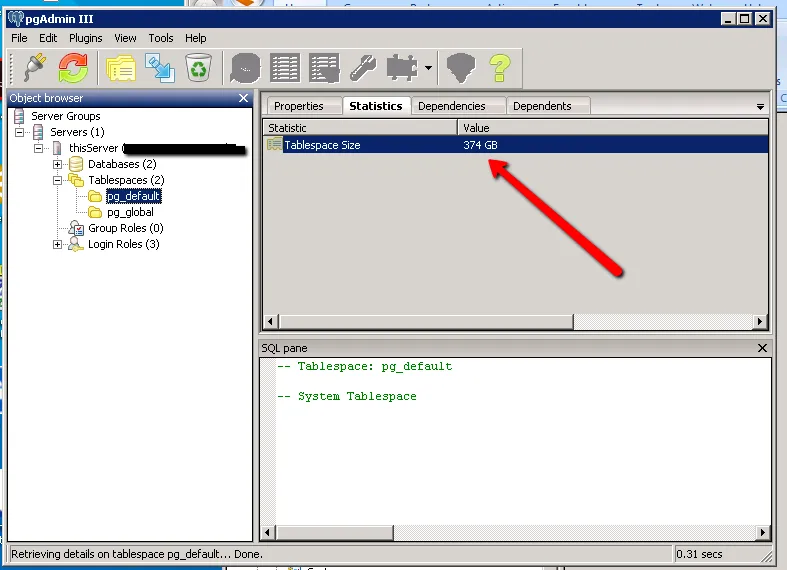Switch to the Statistics tab
The image size is (787, 570).
tap(376, 106)
